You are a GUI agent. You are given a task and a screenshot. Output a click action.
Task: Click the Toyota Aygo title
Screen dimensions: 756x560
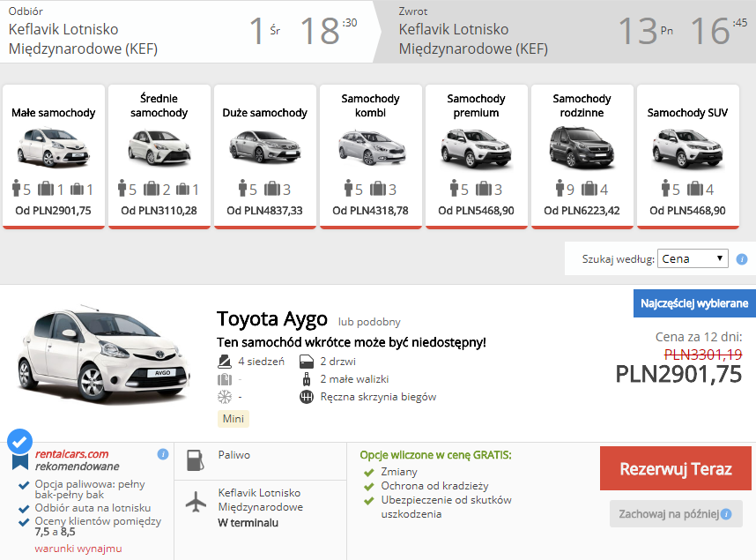pyautogui.click(x=272, y=319)
